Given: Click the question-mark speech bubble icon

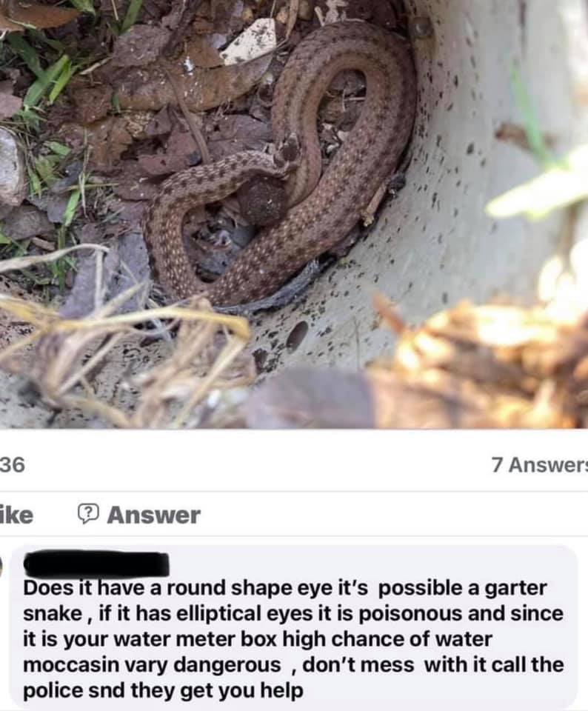Looking at the screenshot, I should pyautogui.click(x=88, y=515).
